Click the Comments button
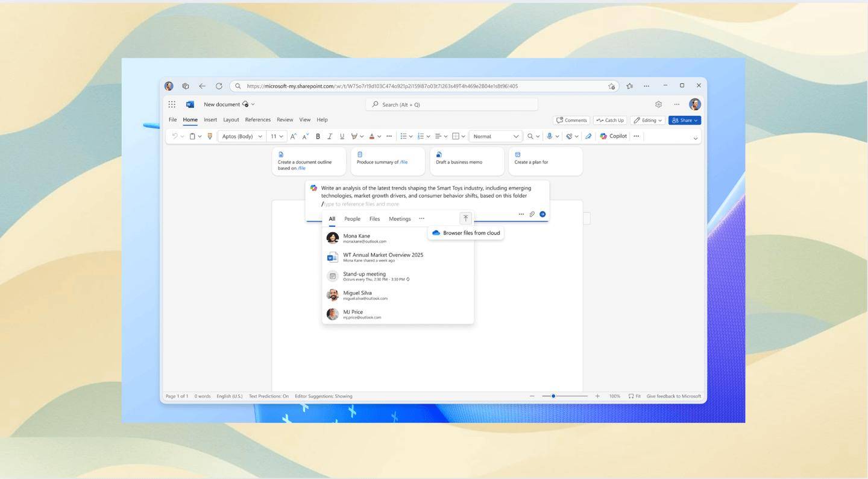The width and height of the screenshot is (868, 479). click(x=571, y=120)
